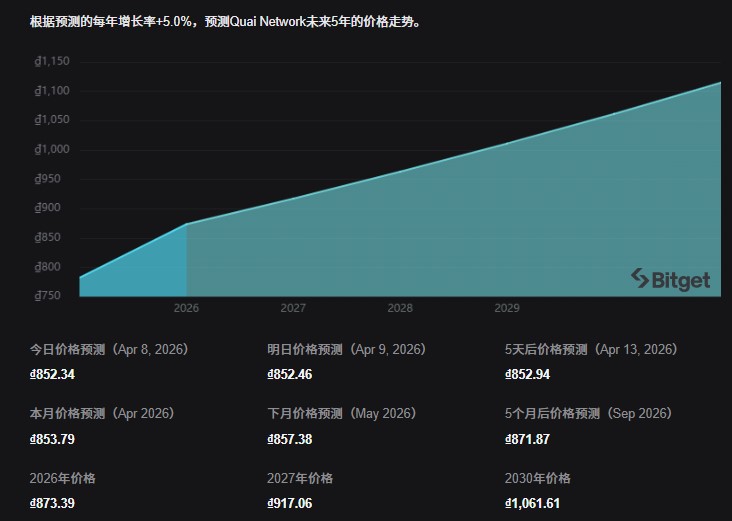Click the 2026年价格 label

pyautogui.click(x=63, y=479)
